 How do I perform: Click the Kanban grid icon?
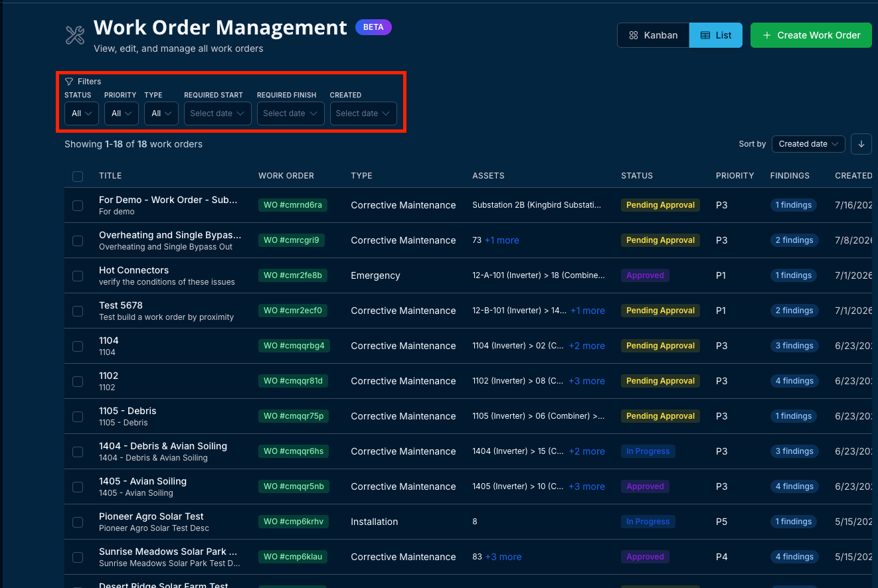coord(634,35)
